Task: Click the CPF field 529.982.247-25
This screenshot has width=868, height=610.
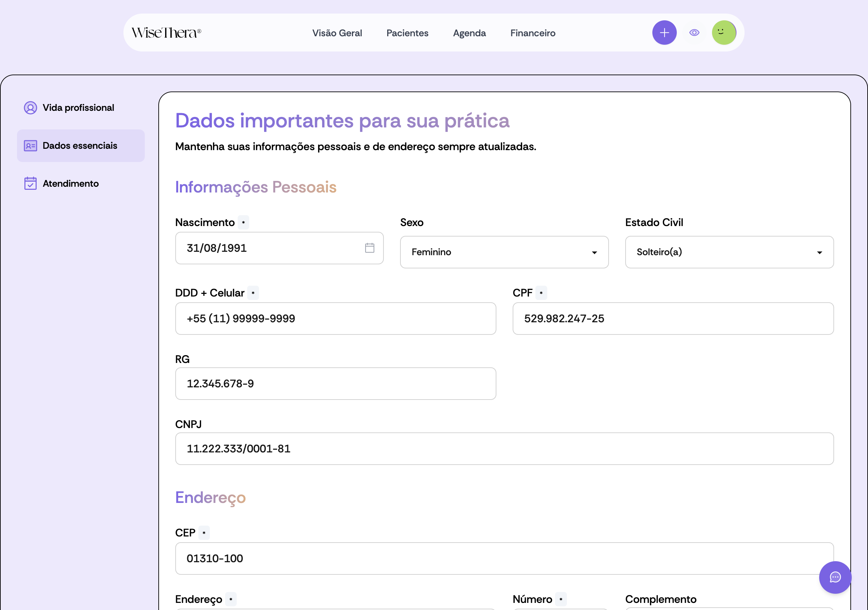Action: pyautogui.click(x=673, y=318)
